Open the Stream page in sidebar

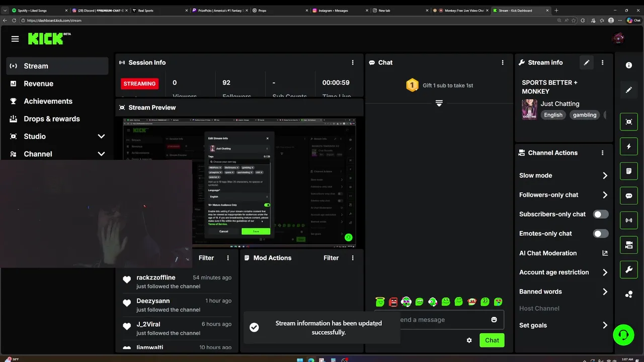[57, 66]
